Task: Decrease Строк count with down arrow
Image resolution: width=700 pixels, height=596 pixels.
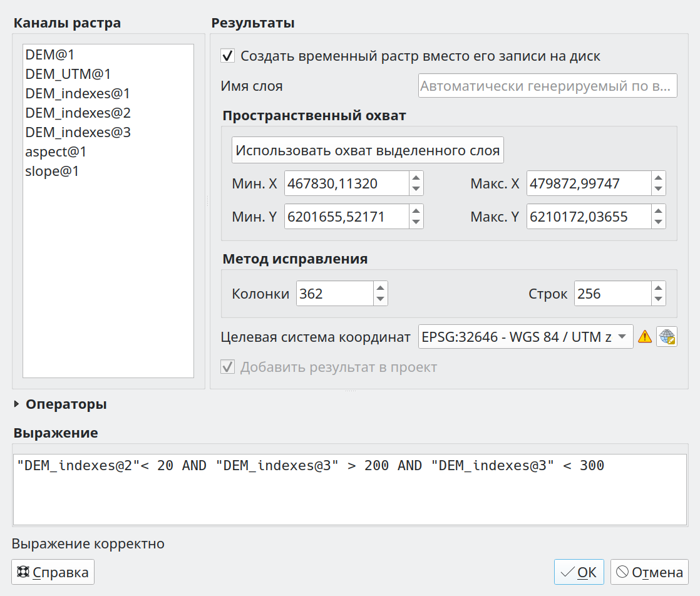Action: pyautogui.click(x=659, y=299)
